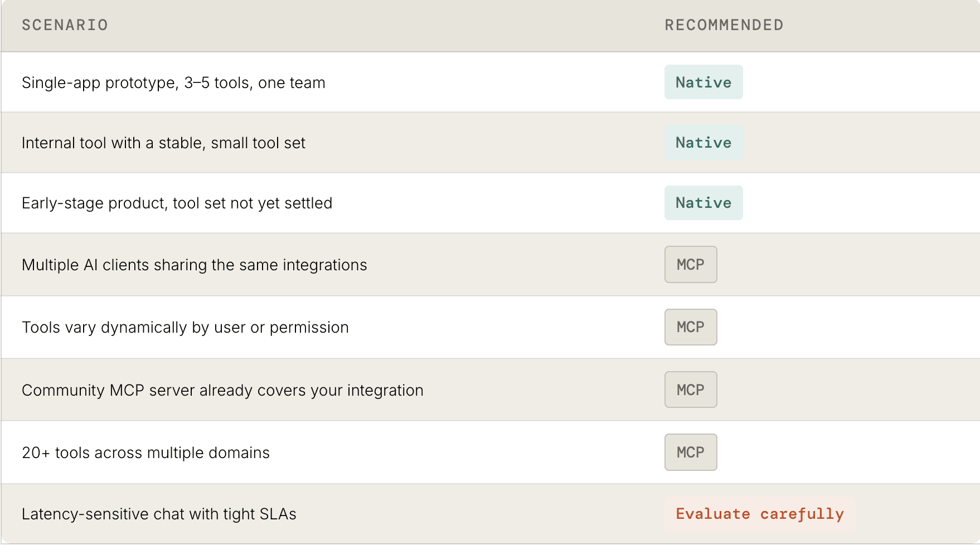Select 'Latency-sensitive chat with tight SLAs' text

[x=159, y=514]
